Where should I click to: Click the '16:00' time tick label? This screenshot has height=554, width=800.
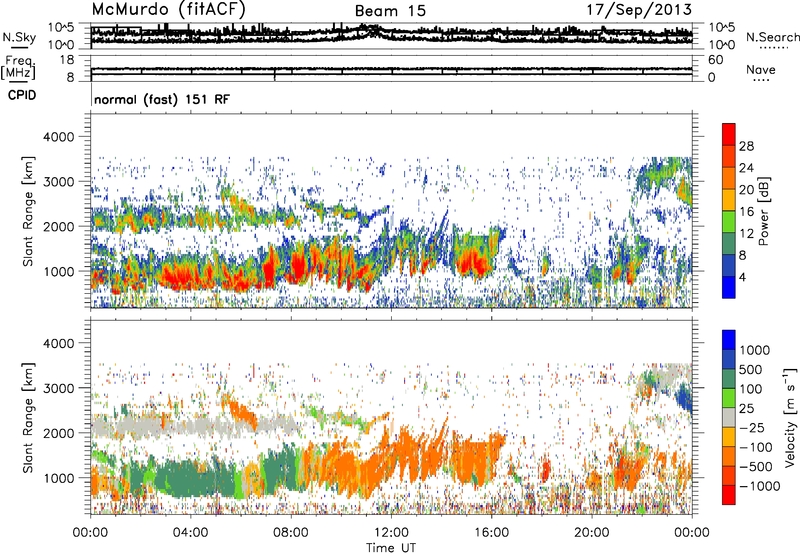click(x=491, y=533)
